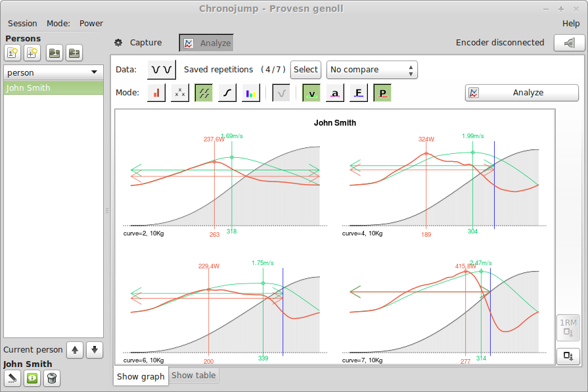Viewport: 588px width, 392px height.
Task: Toggle acceleration (a) curve display
Action: (335, 93)
